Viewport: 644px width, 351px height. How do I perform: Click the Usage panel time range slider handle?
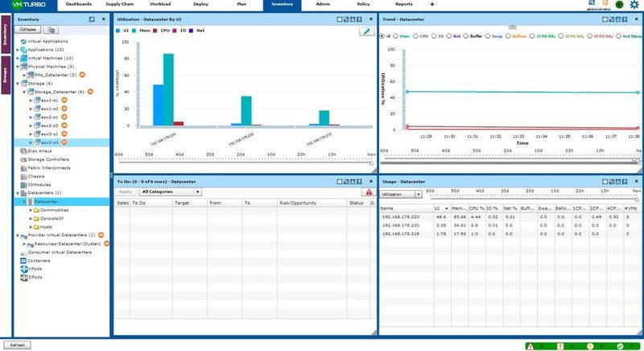pos(638,199)
